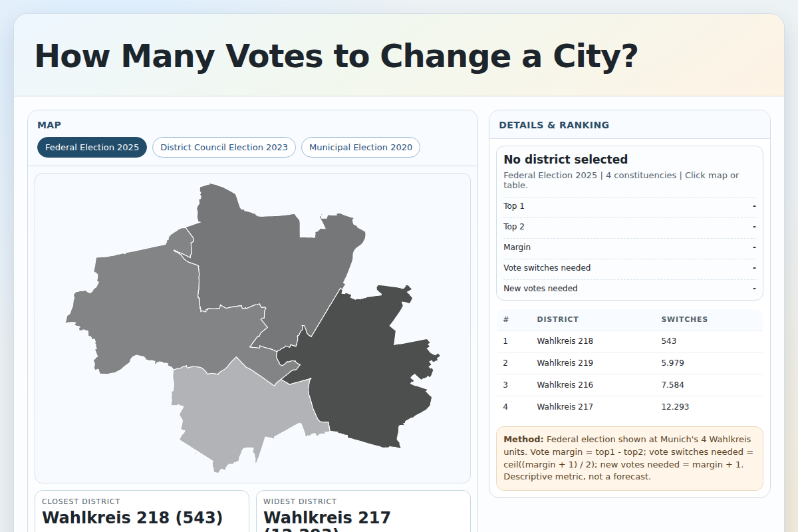This screenshot has height=532, width=798.
Task: Click the Wahlkreis 216 table row
Action: [565, 384]
